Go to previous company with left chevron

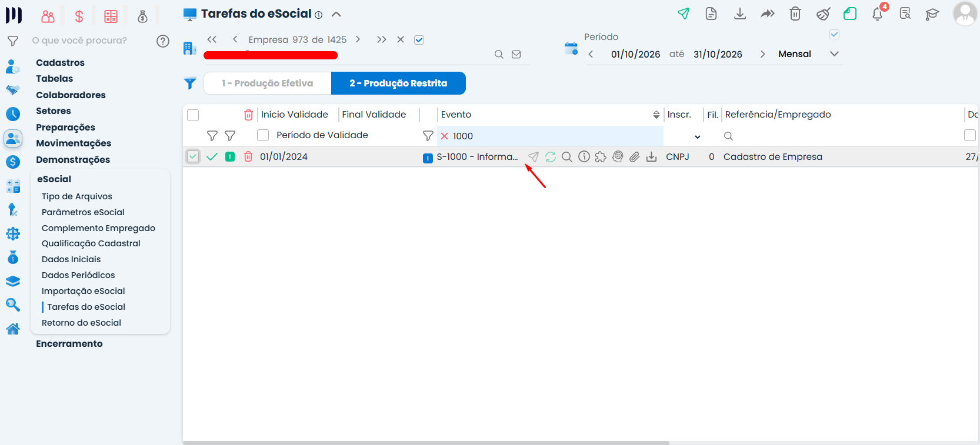tap(235, 39)
